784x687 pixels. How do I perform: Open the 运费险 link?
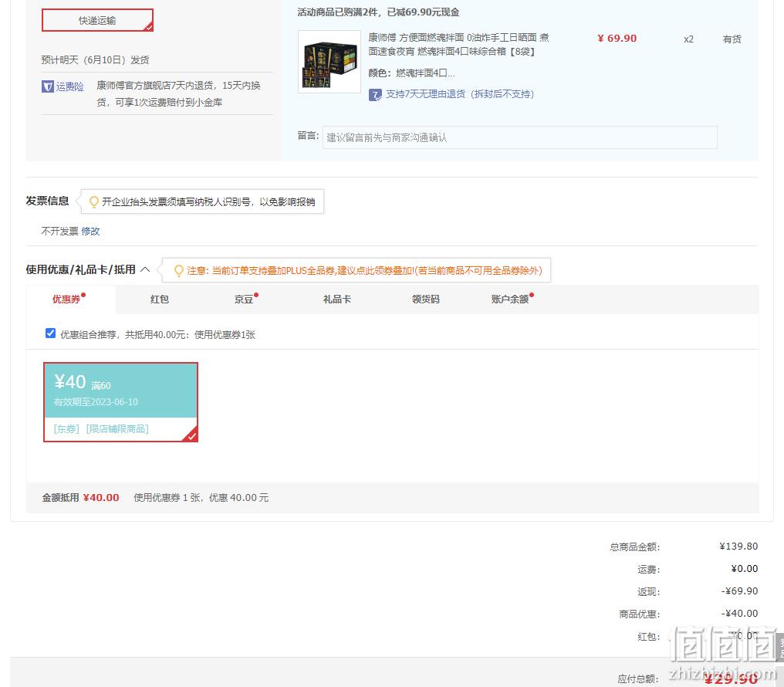[x=69, y=86]
